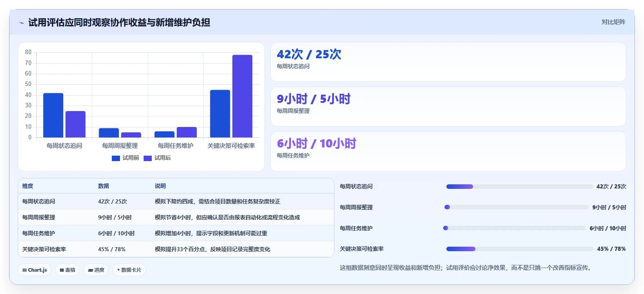Click the 关键决策可检索率 progress bar
The height and width of the screenshot is (294, 644).
point(520,249)
